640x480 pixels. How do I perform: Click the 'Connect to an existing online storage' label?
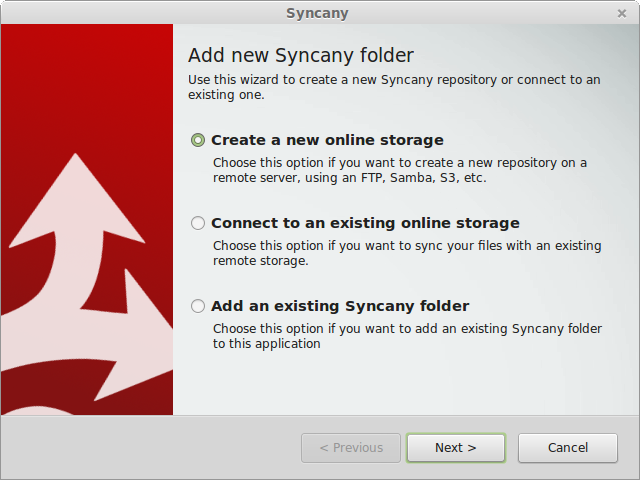pos(365,223)
